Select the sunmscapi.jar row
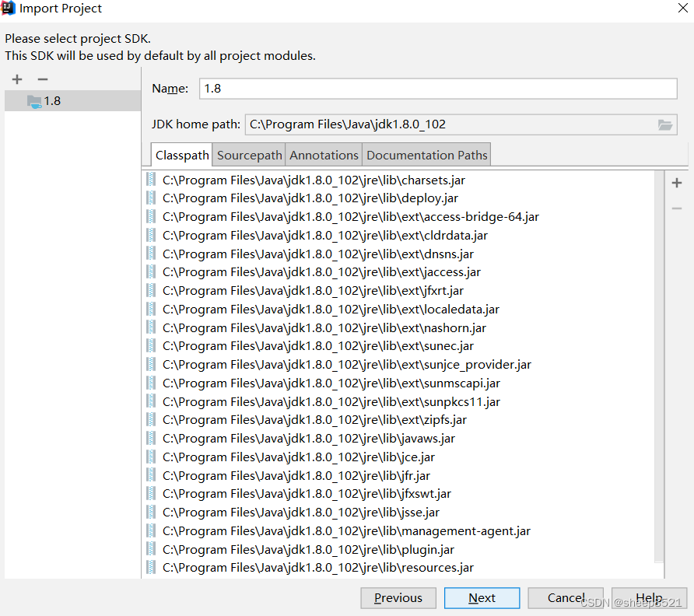Image resolution: width=694 pixels, height=616 pixels. [398, 383]
